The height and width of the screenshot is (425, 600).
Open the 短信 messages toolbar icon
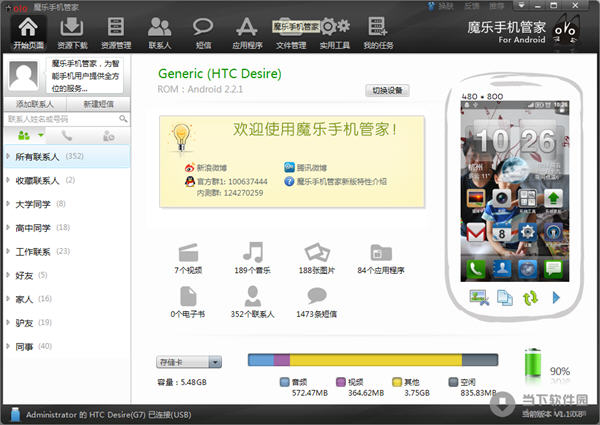203,33
